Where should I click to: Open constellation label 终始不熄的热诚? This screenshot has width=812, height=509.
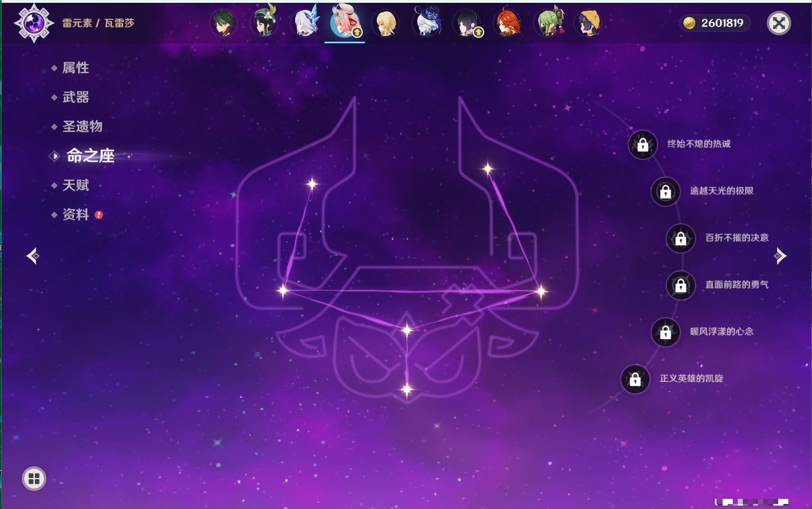point(699,144)
